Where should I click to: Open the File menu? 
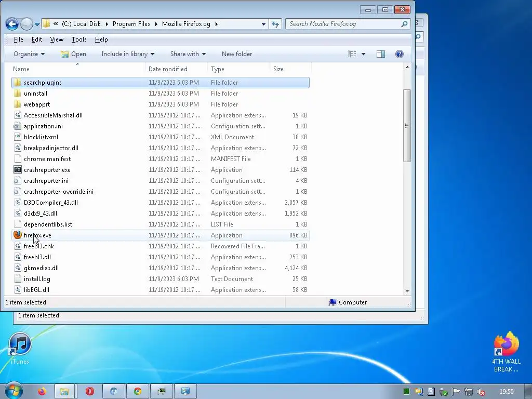point(18,39)
